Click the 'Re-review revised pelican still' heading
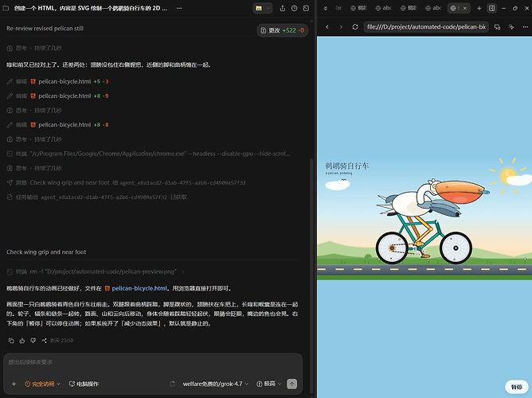Screen dimensions: 532x398 pyautogui.click(x=45, y=29)
